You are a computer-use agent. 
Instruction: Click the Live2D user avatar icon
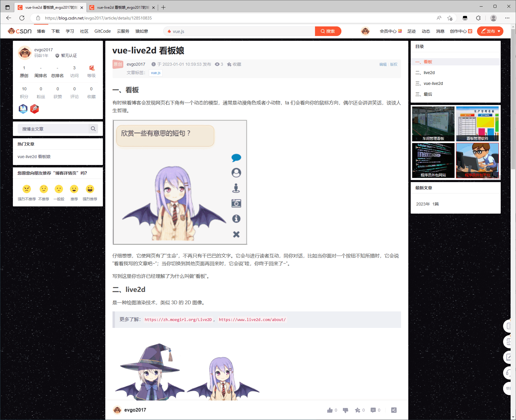click(x=236, y=172)
